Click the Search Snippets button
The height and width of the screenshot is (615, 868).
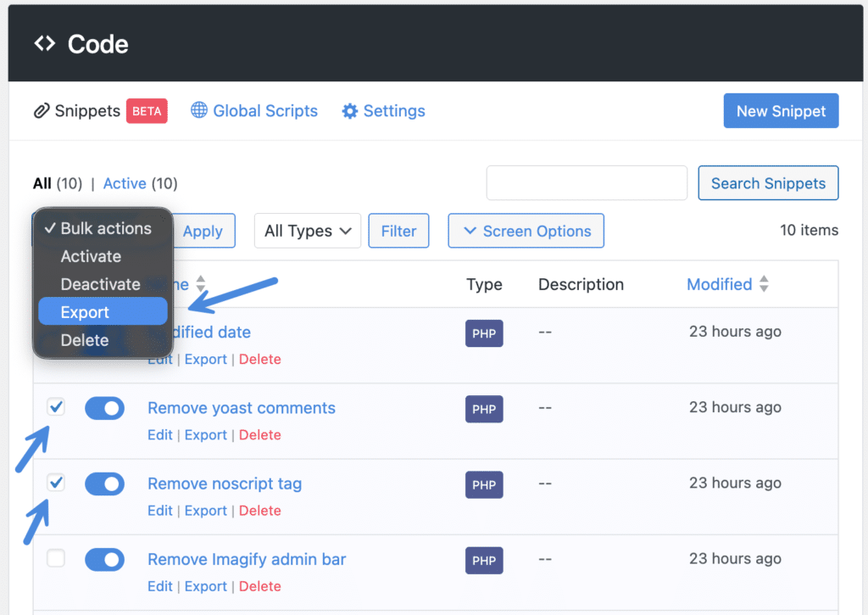pos(767,182)
